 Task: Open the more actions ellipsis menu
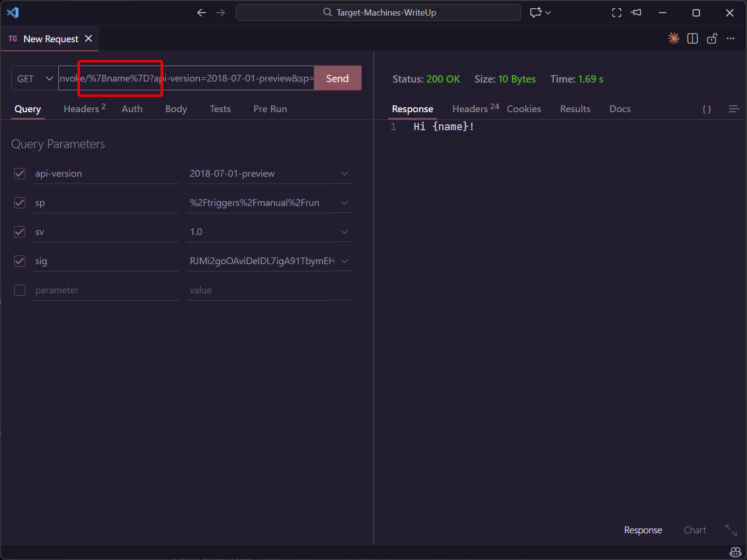(730, 39)
